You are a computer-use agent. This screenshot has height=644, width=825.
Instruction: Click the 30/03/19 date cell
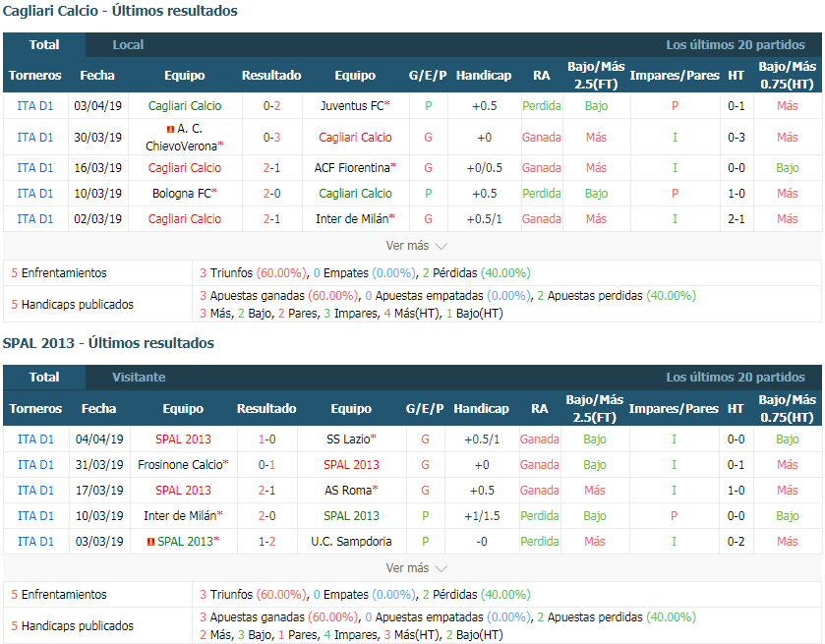98,138
